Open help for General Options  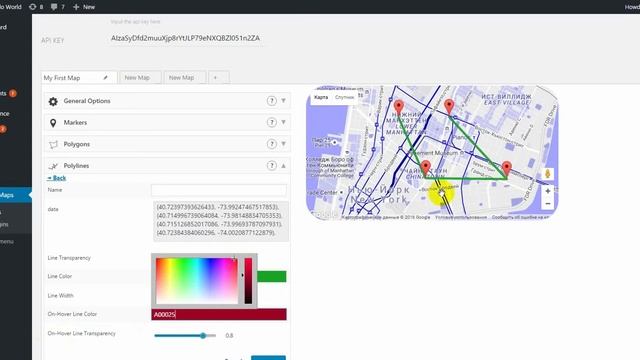(x=271, y=101)
